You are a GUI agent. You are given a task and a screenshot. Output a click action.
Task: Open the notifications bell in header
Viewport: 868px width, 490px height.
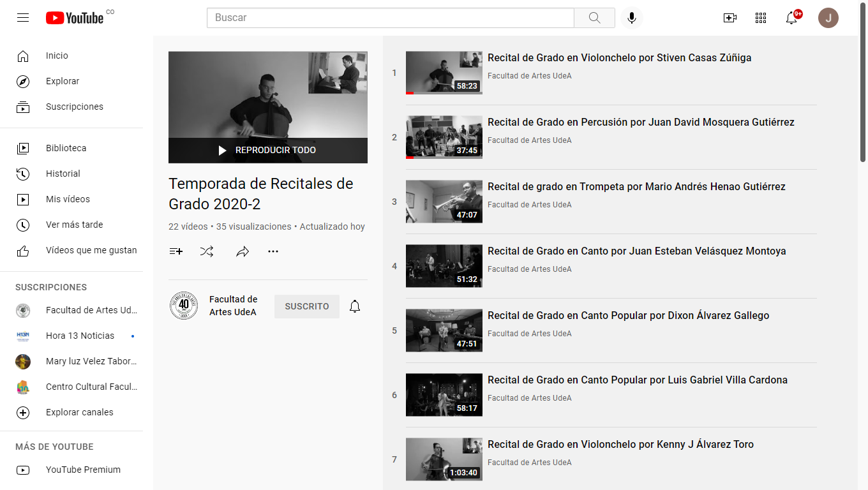click(791, 18)
